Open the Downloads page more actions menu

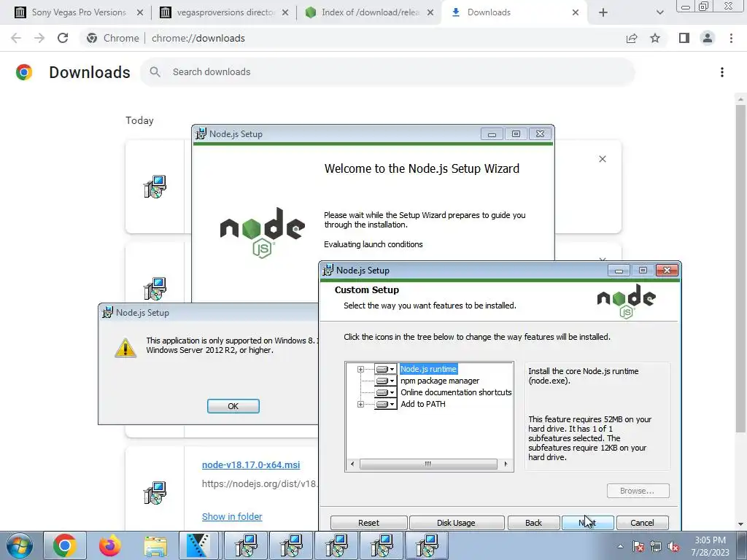722,72
